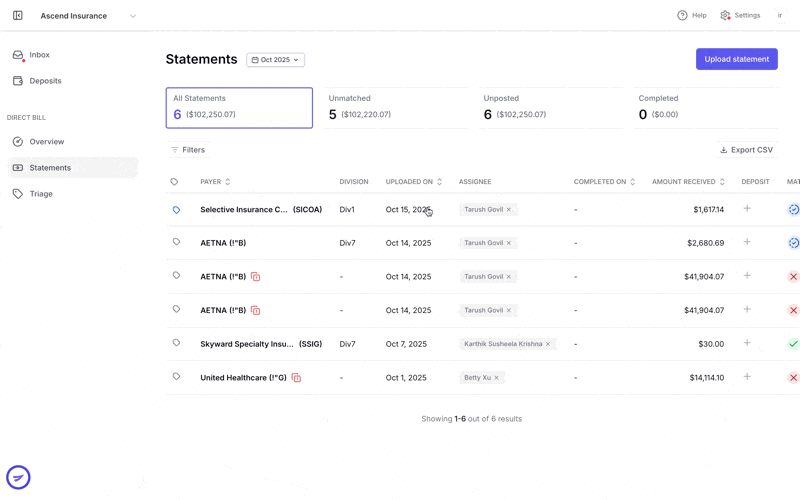Open the Oct 2025 date picker
This screenshot has width=800, height=500.
click(x=275, y=60)
